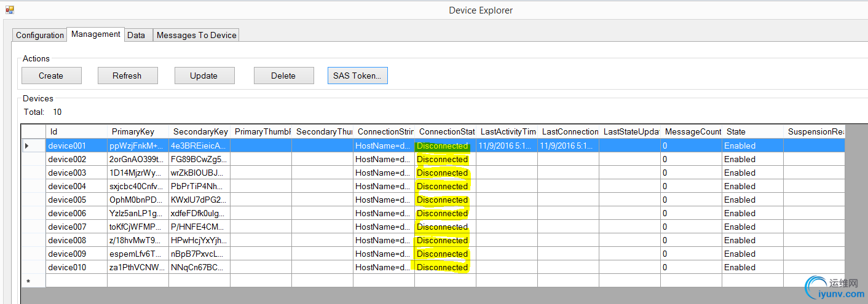The width and height of the screenshot is (868, 304).
Task: Click the Refresh button
Action: tap(127, 76)
